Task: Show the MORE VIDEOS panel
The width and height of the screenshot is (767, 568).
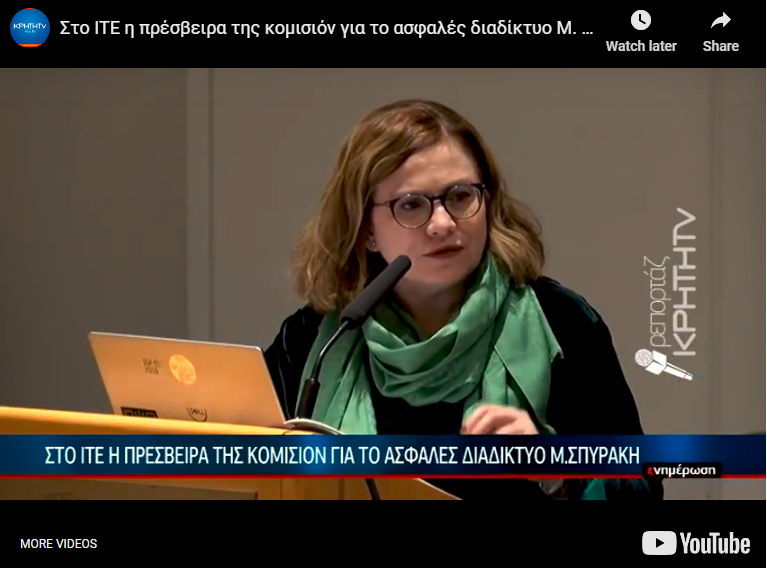Action: tap(59, 544)
